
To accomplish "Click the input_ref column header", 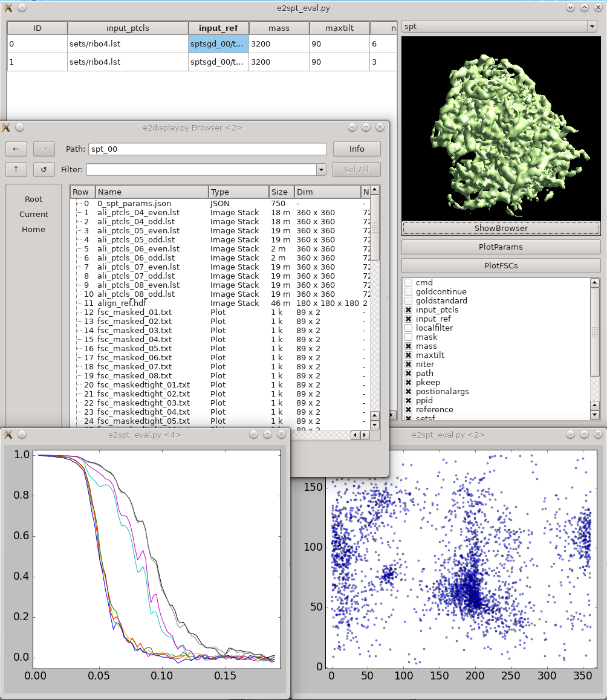I will tap(218, 28).
